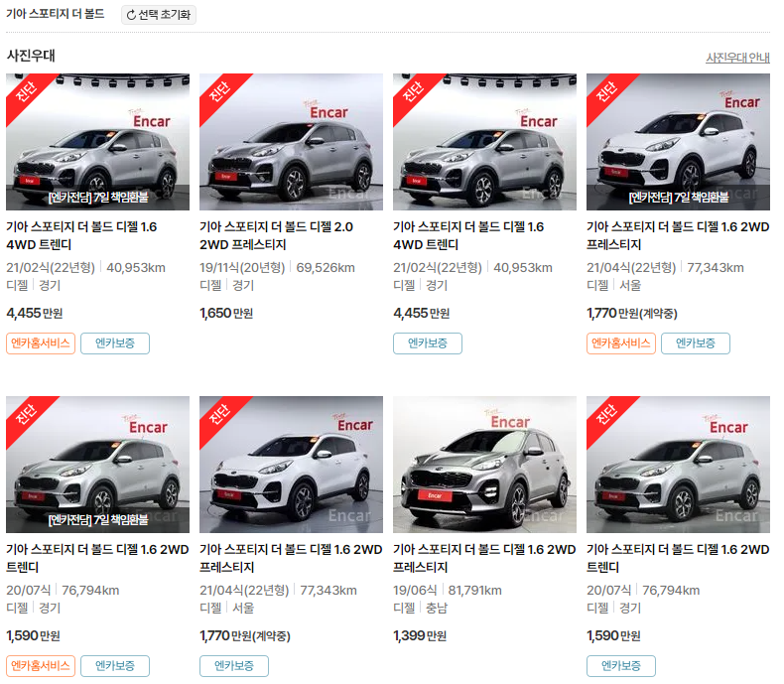Screen dimensions: 784x684
Task: Click the lone 엔카보증 badge under 1,590만원
Action: point(621,666)
